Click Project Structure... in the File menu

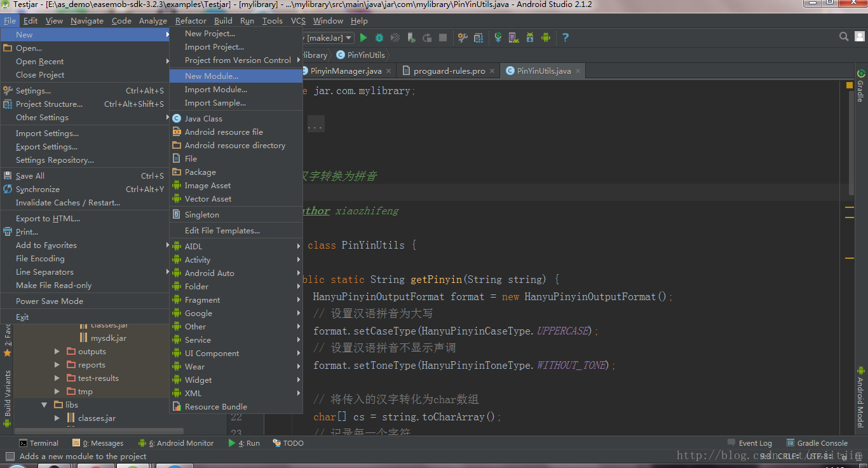[x=85, y=104]
